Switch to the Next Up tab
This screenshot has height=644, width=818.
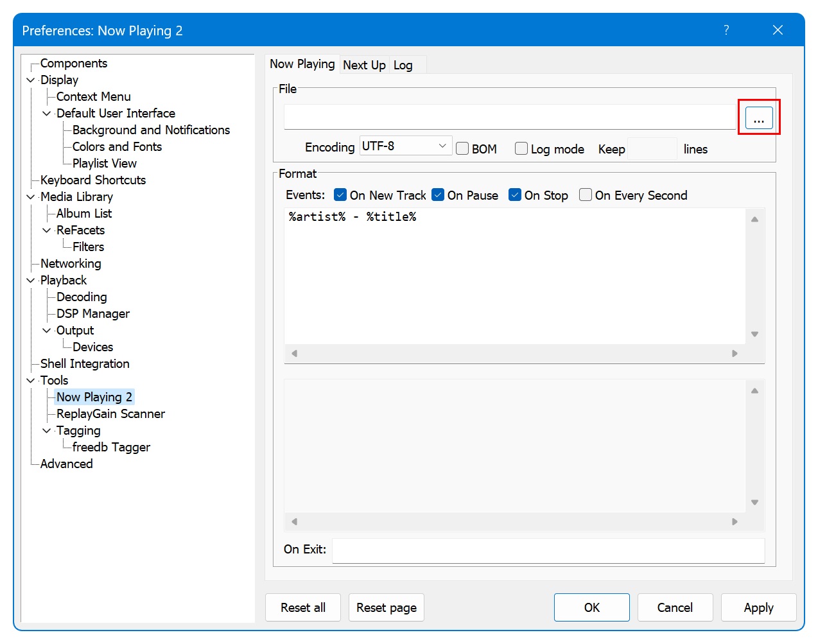coord(364,65)
